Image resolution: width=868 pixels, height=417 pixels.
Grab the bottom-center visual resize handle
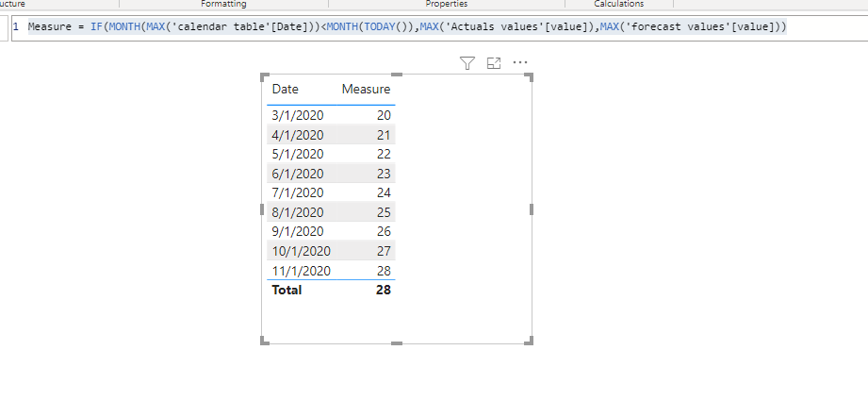(397, 343)
